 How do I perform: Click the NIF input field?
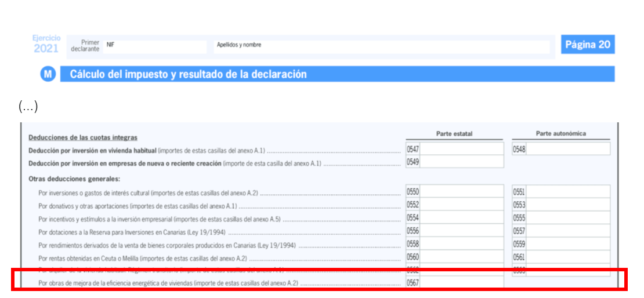pos(155,47)
